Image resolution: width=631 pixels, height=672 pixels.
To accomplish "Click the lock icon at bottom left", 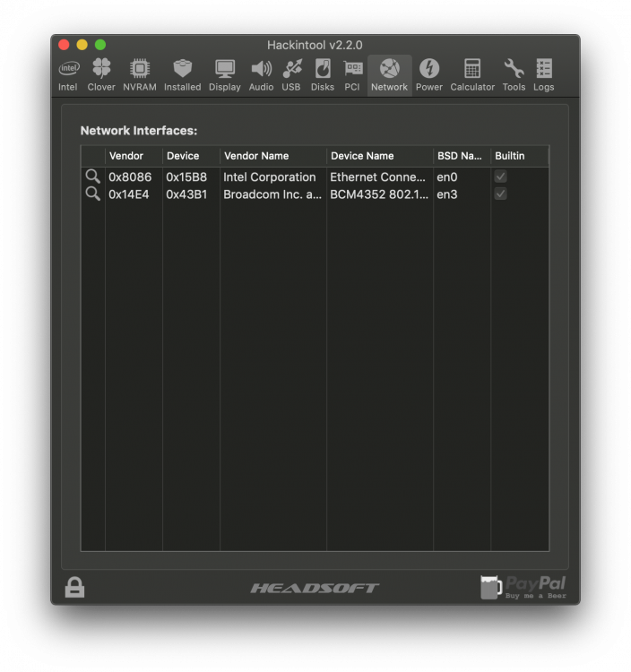I will tap(74, 587).
